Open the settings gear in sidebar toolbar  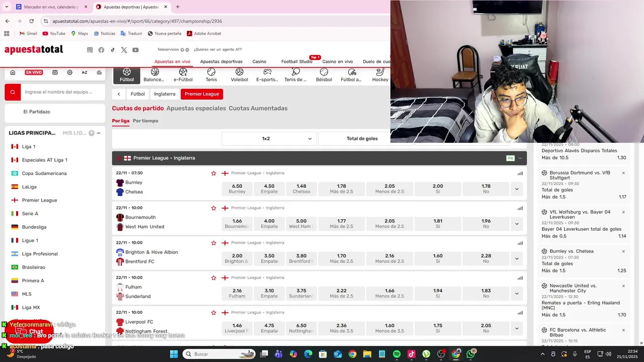(x=69, y=72)
